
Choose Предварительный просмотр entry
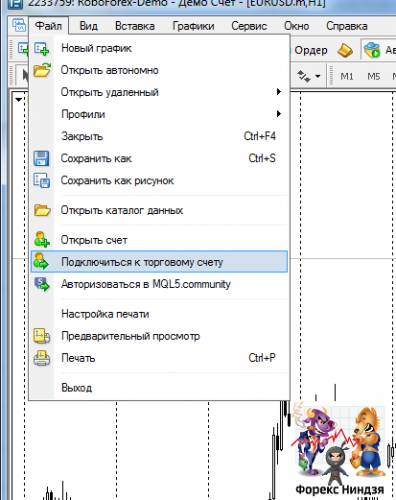pyautogui.click(x=159, y=336)
